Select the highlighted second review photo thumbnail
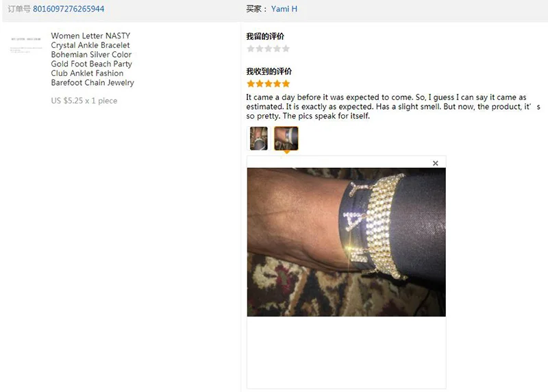 286,138
